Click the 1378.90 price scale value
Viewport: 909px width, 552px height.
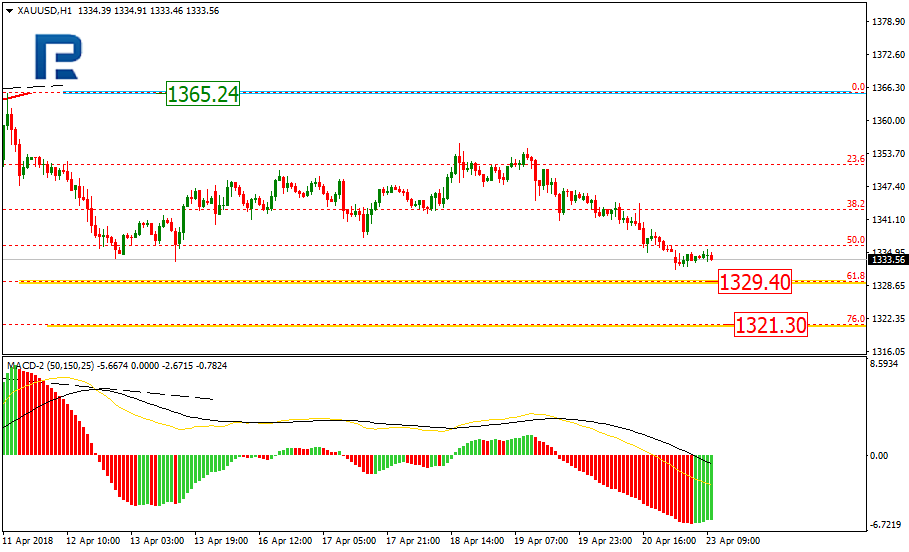click(x=888, y=21)
